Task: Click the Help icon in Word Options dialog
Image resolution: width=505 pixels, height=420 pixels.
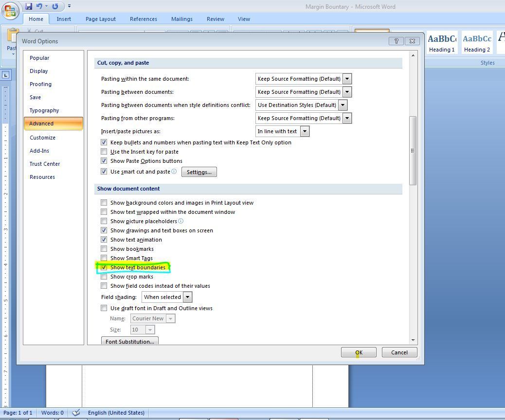Action: pos(396,41)
